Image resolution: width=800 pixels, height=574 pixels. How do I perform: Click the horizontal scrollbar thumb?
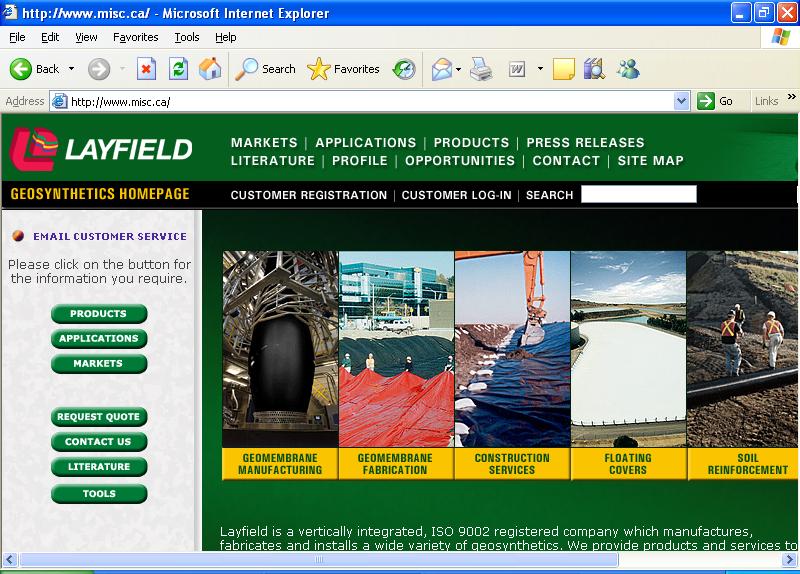[x=319, y=560]
